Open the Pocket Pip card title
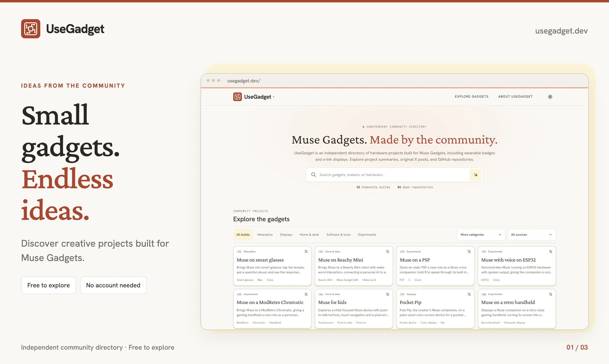 [410, 302]
